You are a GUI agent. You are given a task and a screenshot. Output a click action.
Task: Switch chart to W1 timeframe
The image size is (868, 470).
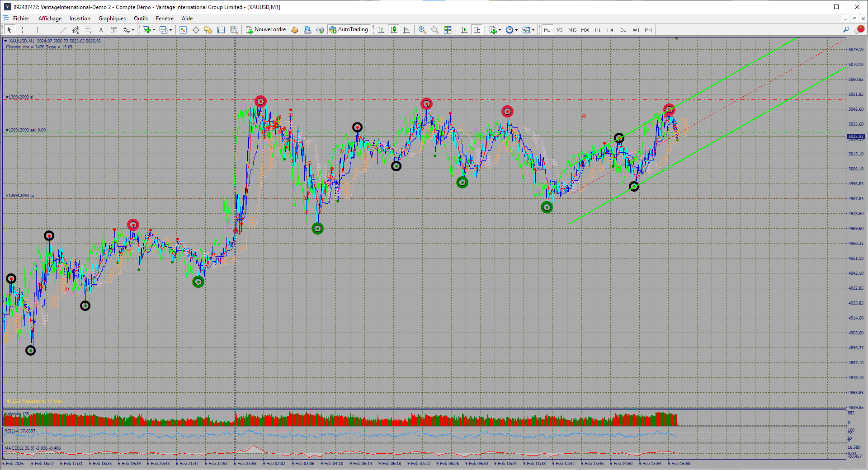coord(636,30)
